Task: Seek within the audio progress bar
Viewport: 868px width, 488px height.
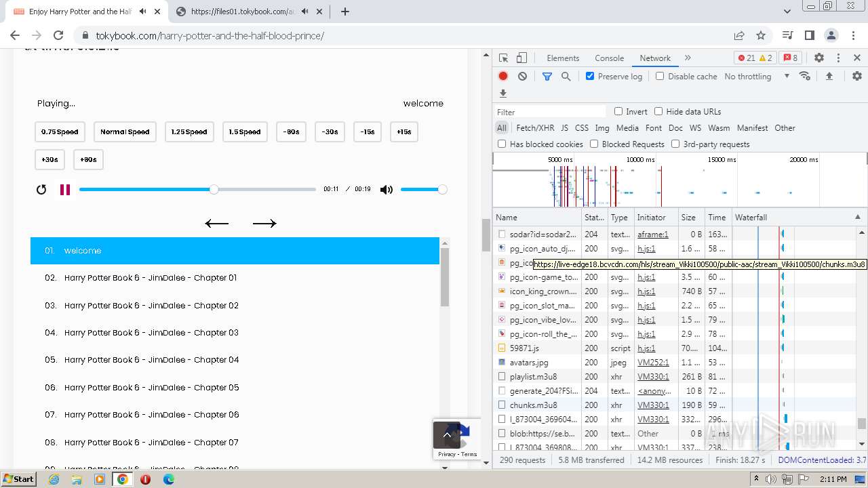Action: [x=197, y=190]
